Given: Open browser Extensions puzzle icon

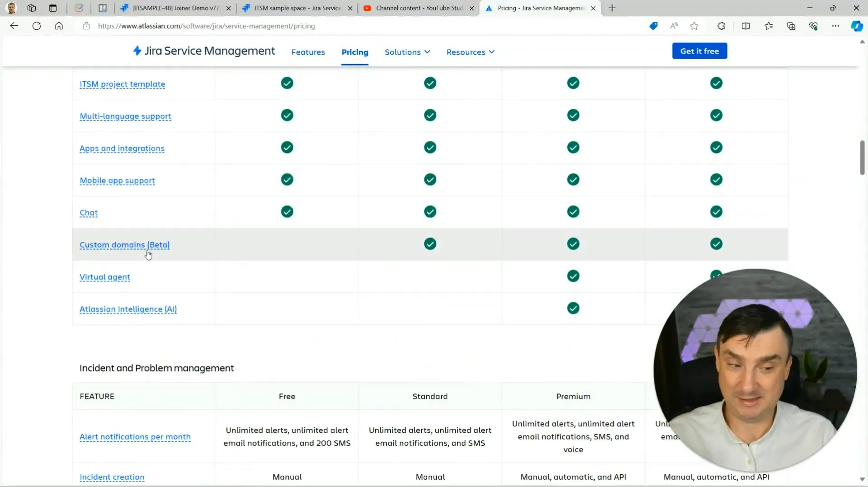Looking at the screenshot, I should (x=722, y=26).
